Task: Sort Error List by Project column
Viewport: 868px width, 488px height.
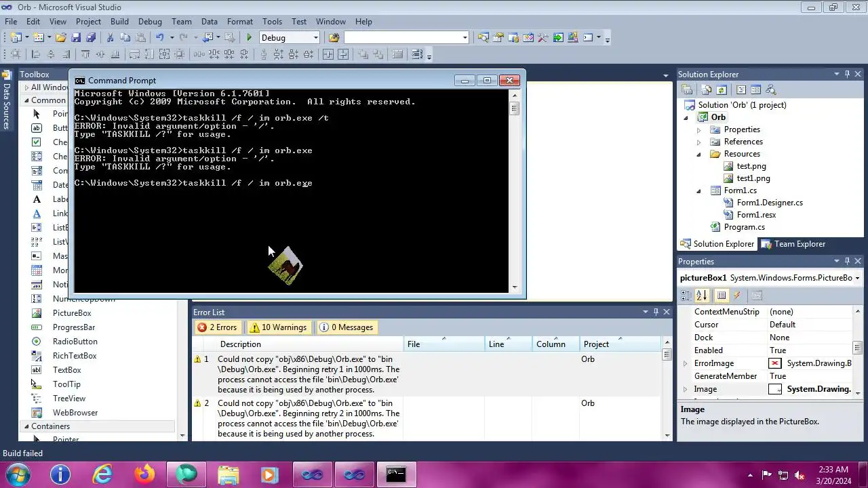Action: (x=619, y=344)
